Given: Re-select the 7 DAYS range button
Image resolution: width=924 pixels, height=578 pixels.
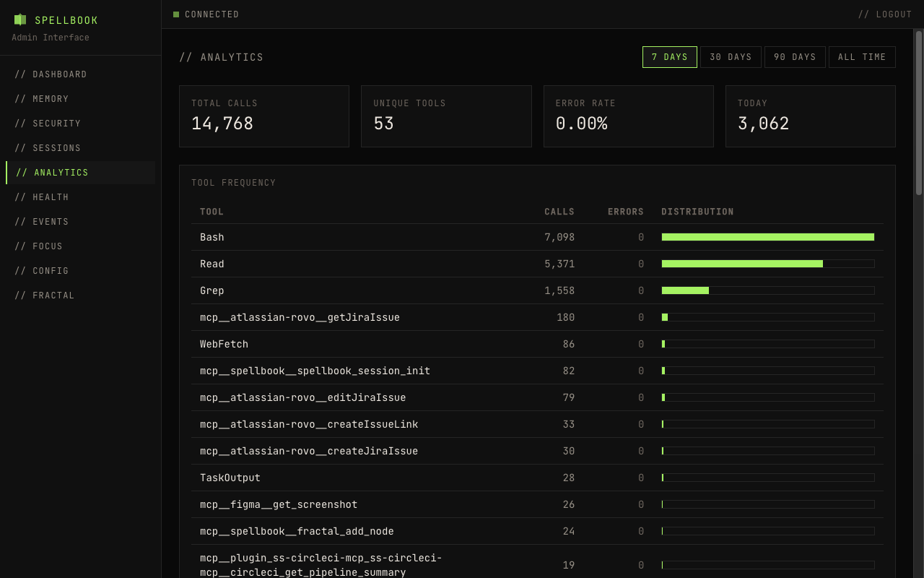Looking at the screenshot, I should (x=669, y=56).
